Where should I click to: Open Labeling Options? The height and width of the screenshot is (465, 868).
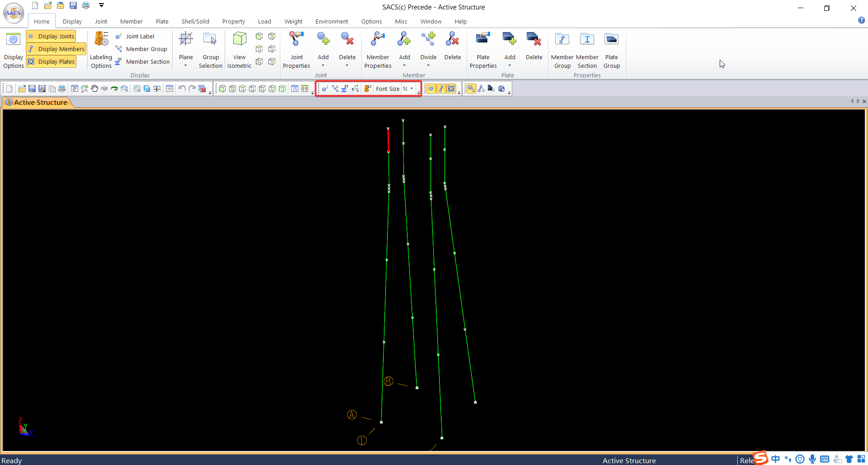coord(101,51)
